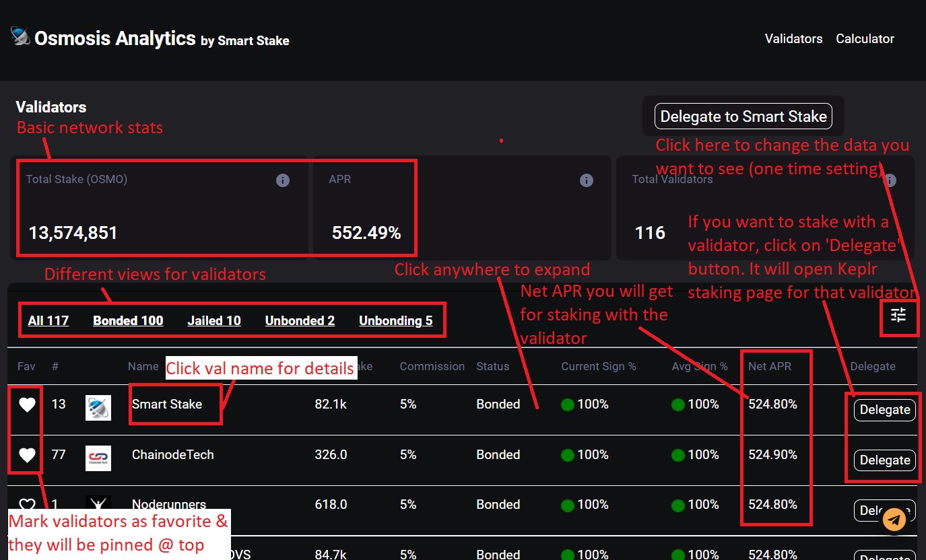
Task: Click the Osmosis Analytics satellite logo
Action: click(21, 37)
